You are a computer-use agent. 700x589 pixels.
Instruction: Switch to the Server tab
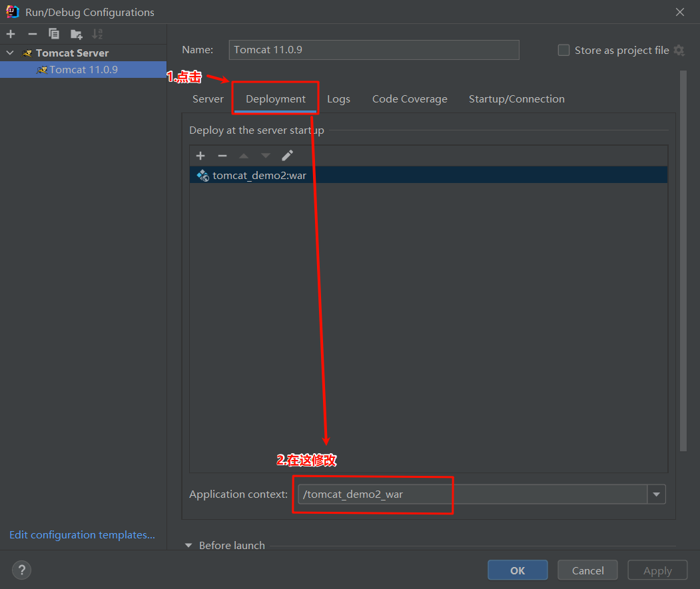coord(208,99)
